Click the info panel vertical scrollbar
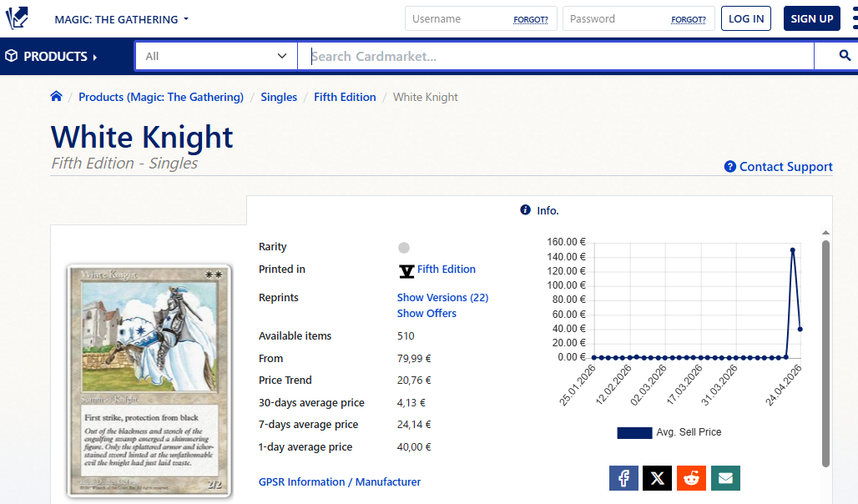Image resolution: width=858 pixels, height=504 pixels. click(825, 354)
